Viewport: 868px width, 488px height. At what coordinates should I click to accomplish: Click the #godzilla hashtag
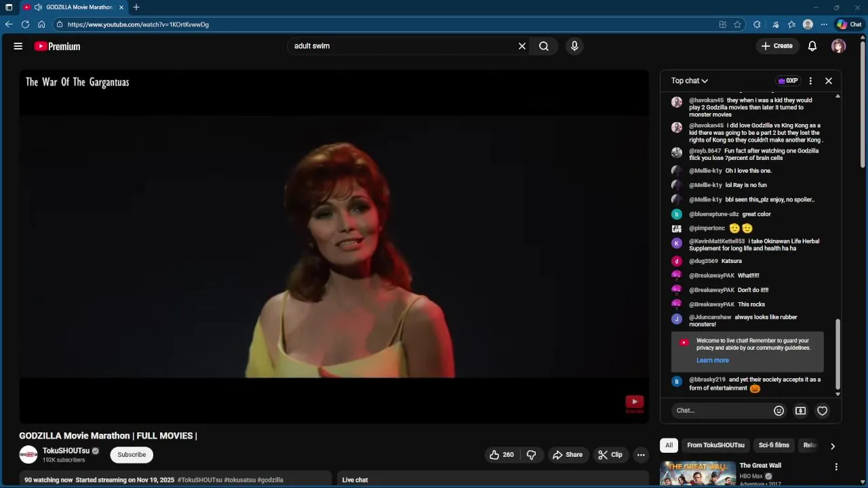click(271, 480)
